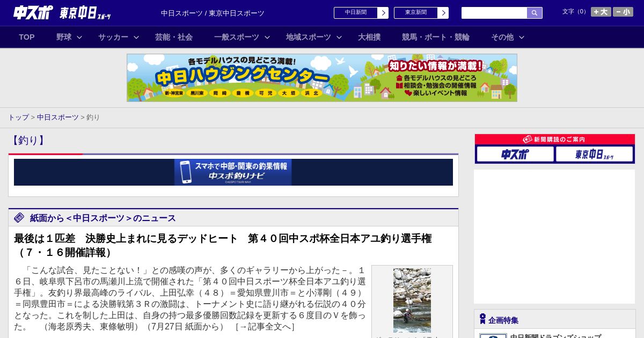Viewport: 644px width, 338px height.
Task: Expand the 野球 dropdown chevron
Action: tap(79, 37)
